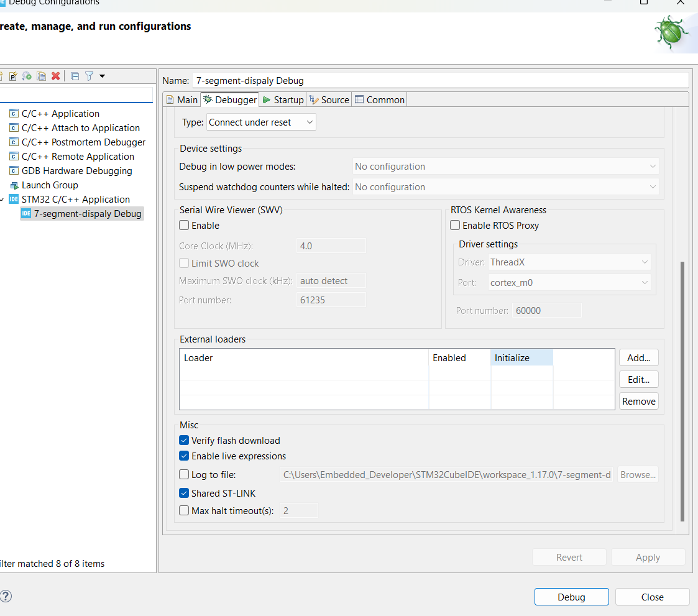Screen dimensions: 698x616
Task: Delete the selected launch configuration
Action: [x=55, y=76]
